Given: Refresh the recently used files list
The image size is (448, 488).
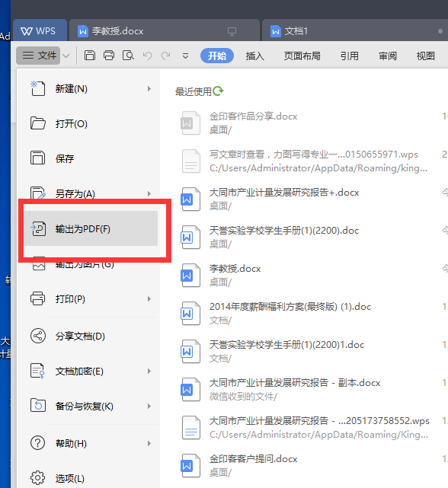Looking at the screenshot, I should [218, 91].
